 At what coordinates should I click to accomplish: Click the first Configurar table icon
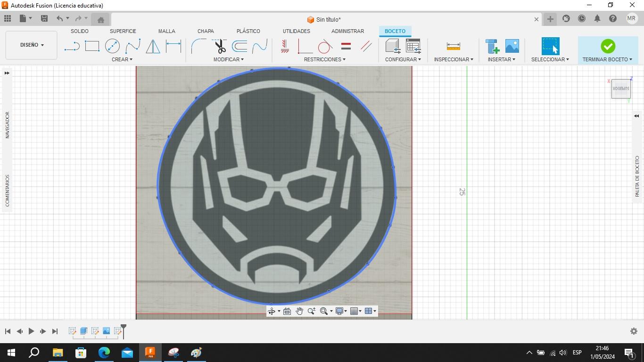click(x=393, y=46)
